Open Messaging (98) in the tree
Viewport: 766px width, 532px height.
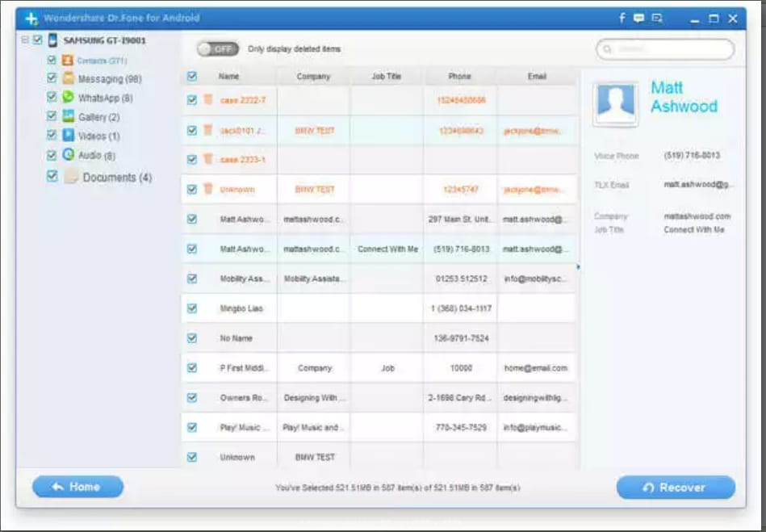point(110,79)
